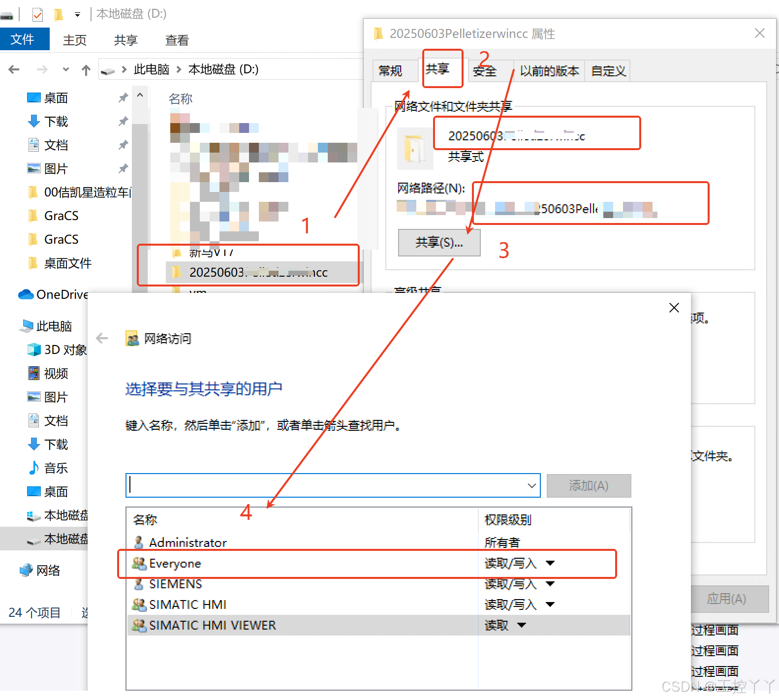Click in the user name input field
This screenshot has width=779, height=700.
pyautogui.click(x=325, y=486)
